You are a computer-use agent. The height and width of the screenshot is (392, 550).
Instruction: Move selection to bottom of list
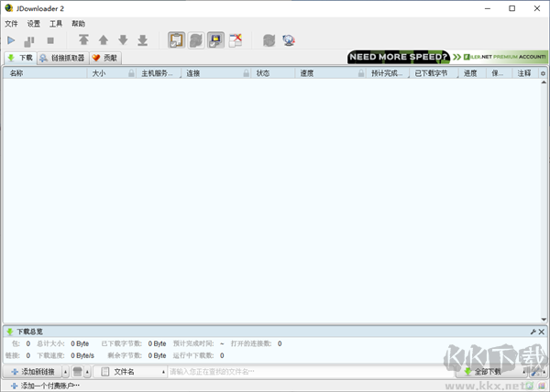point(142,40)
